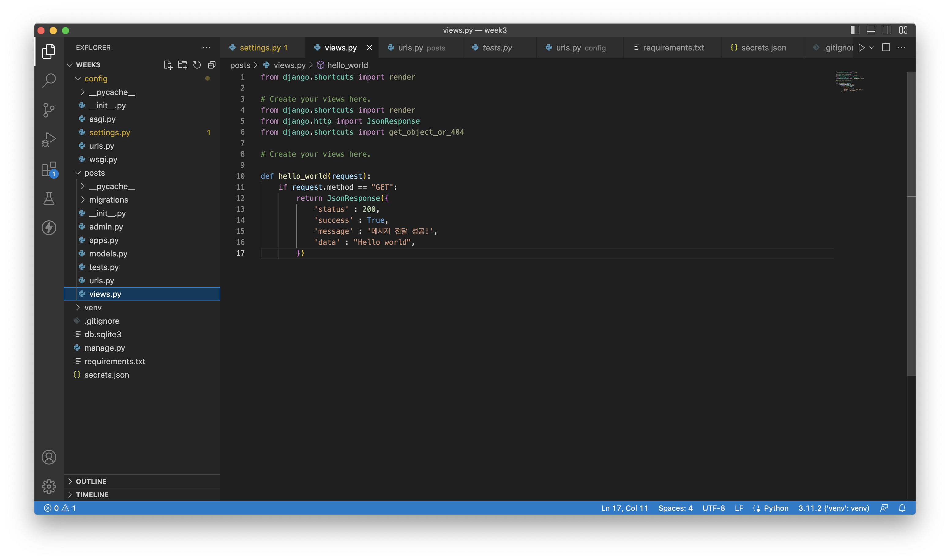Split the editor to the right
The height and width of the screenshot is (560, 950).
886,47
